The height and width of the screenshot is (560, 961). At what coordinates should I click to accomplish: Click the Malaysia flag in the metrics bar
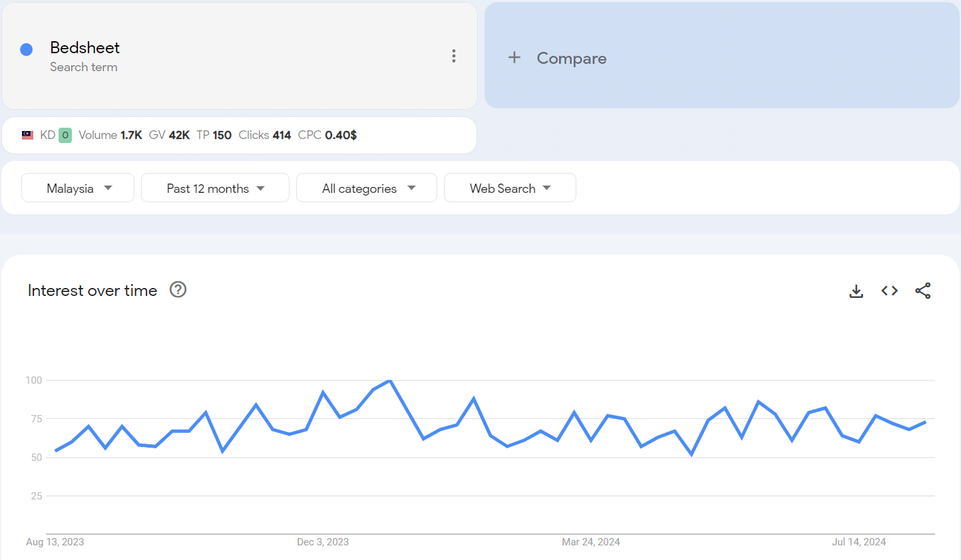27,135
